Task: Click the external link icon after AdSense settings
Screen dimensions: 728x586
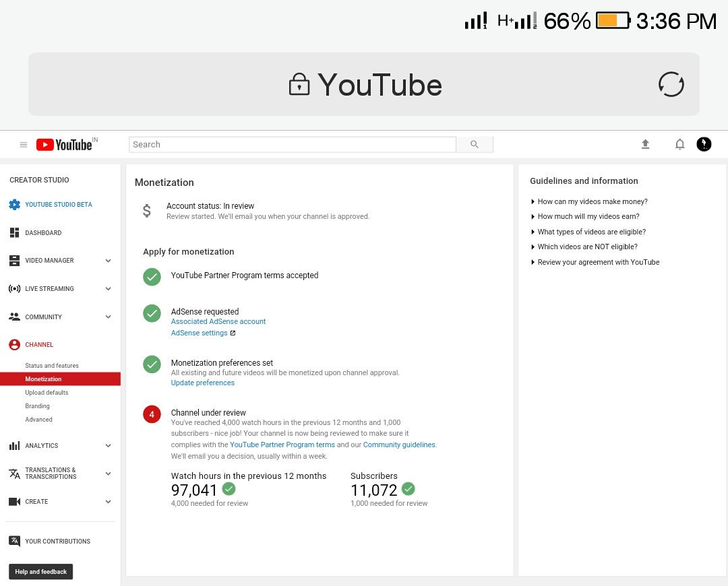Action: point(233,333)
